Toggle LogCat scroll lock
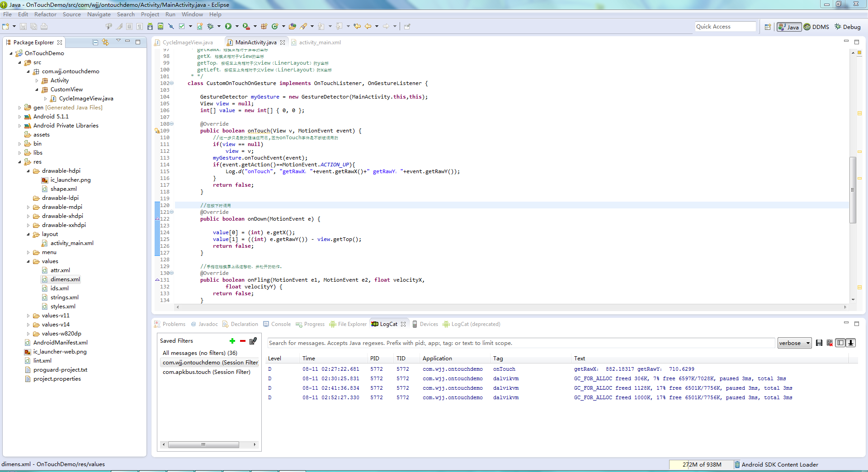The width and height of the screenshot is (868, 472). tap(851, 343)
